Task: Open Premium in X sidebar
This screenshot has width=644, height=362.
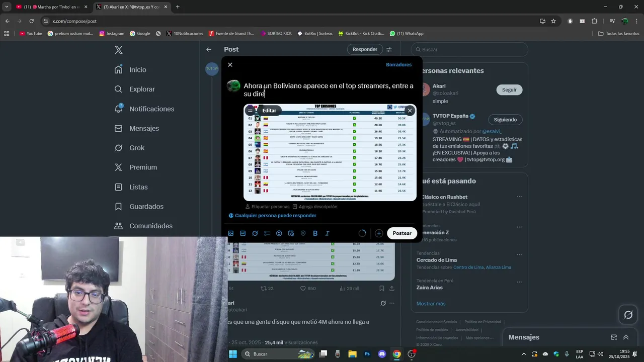Action: (136, 167)
